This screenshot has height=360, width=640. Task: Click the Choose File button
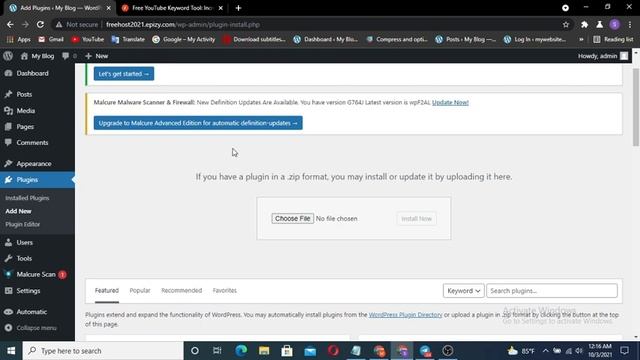(x=293, y=218)
